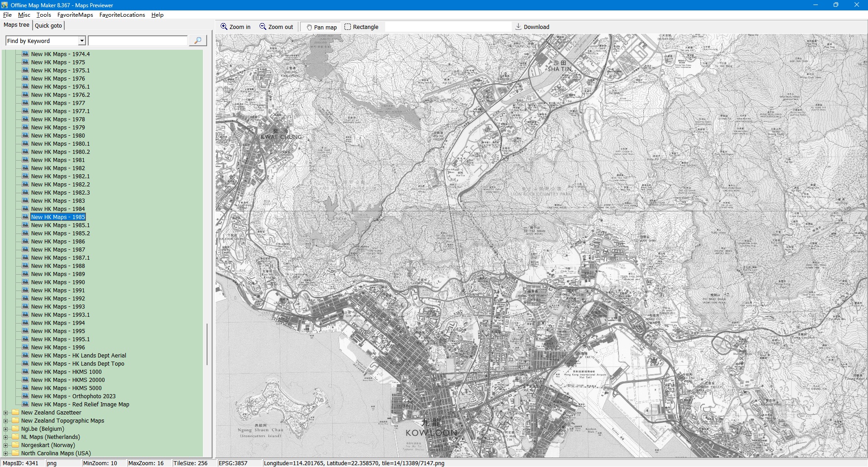Click the Zoom in magnifier icon
The image size is (868, 467).
tap(224, 27)
